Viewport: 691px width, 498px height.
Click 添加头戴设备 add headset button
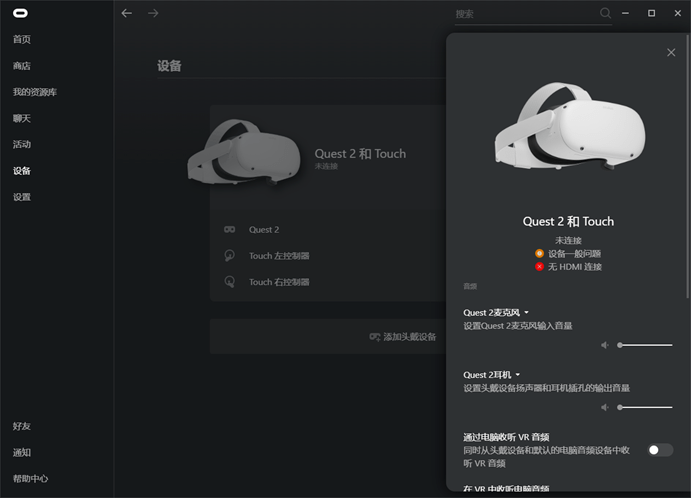point(403,337)
